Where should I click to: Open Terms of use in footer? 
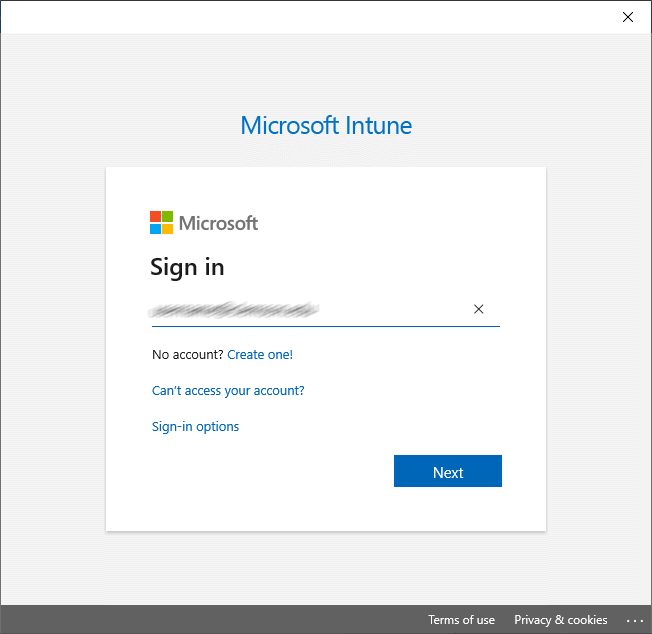click(462, 620)
